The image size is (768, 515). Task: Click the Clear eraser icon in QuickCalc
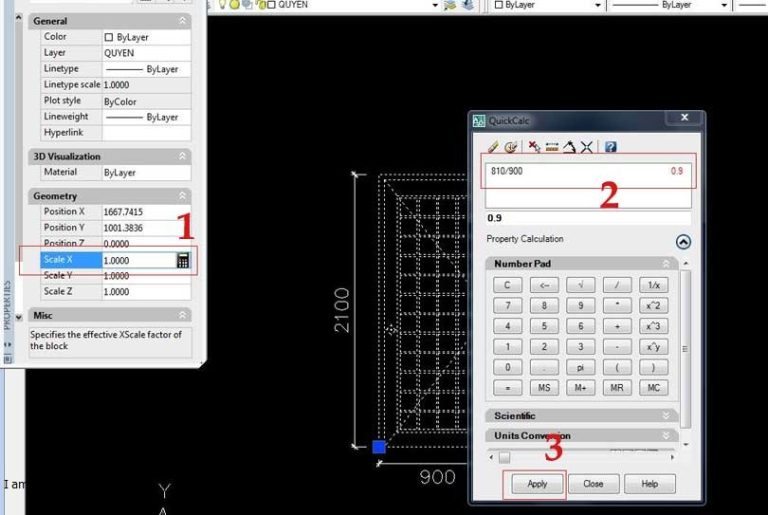point(493,147)
